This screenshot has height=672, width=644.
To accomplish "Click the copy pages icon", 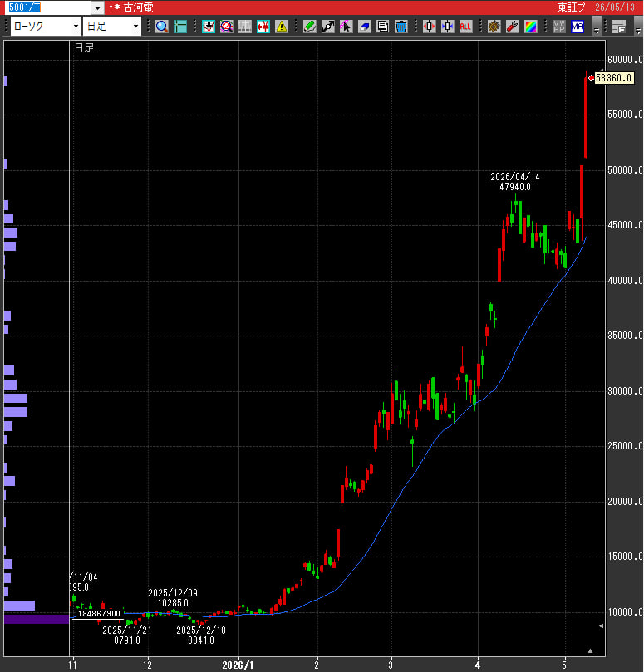I will pos(382,27).
